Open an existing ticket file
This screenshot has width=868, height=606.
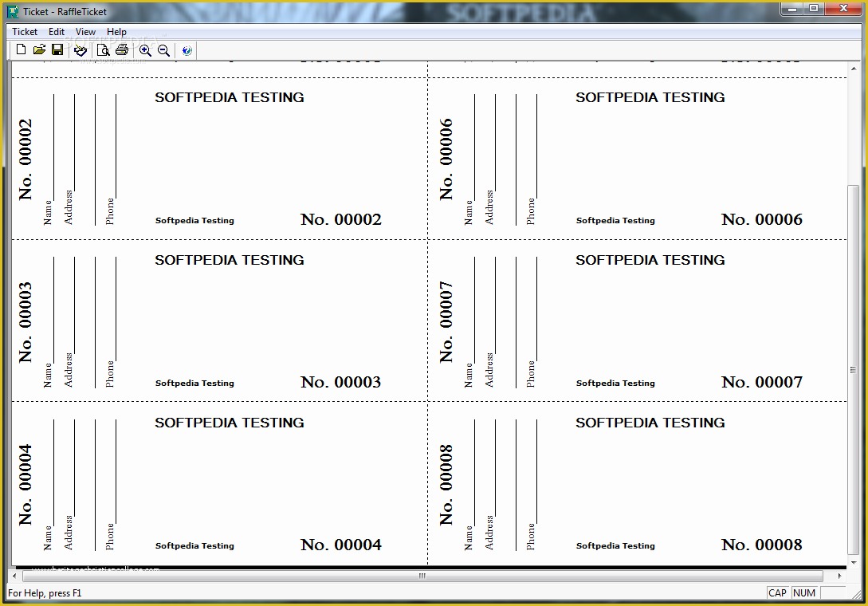coord(39,50)
